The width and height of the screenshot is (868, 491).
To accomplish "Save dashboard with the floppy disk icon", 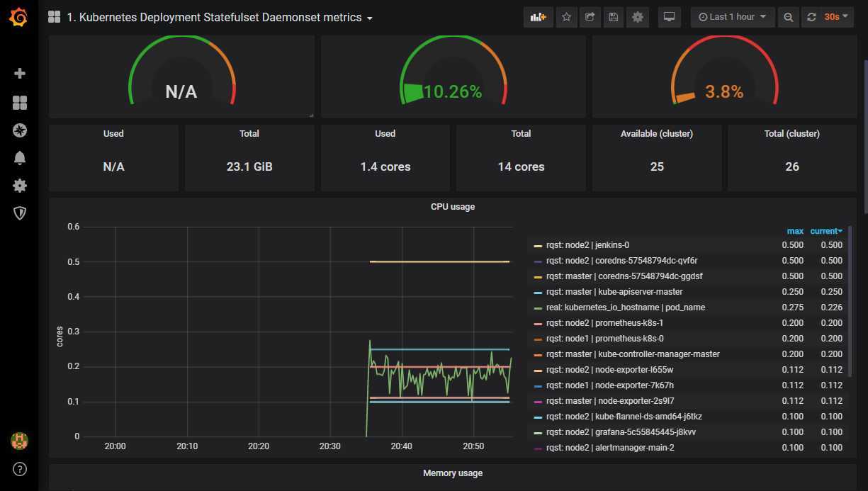I will (614, 17).
